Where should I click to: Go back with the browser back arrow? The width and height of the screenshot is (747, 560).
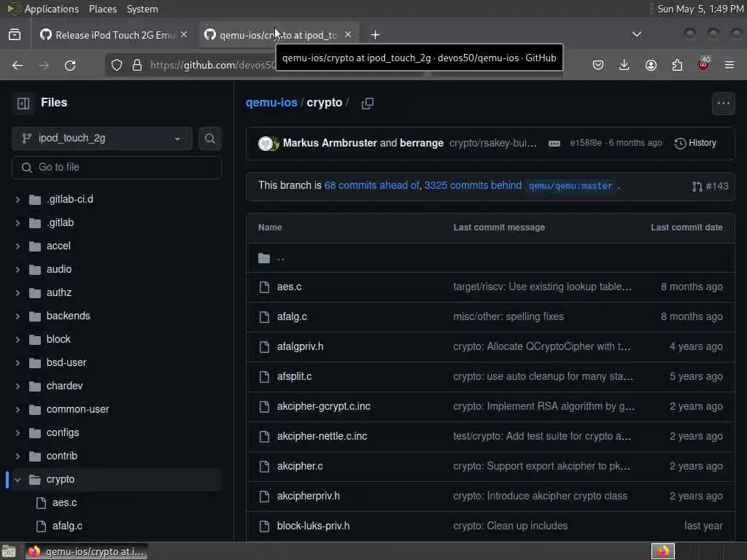[18, 65]
